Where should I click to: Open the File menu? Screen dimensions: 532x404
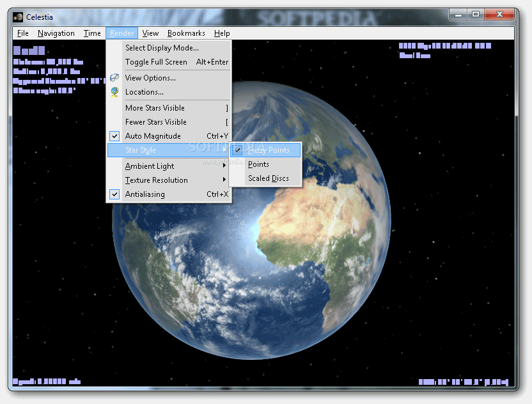pyautogui.click(x=23, y=33)
